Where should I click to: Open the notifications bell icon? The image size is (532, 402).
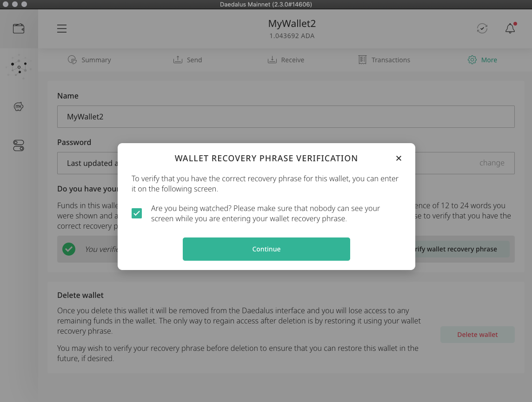510,29
